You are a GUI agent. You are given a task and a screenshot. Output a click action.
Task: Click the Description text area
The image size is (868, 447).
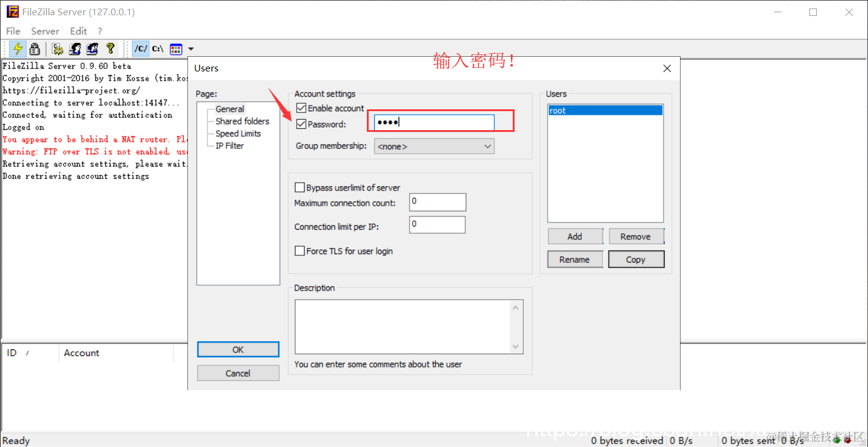[403, 326]
